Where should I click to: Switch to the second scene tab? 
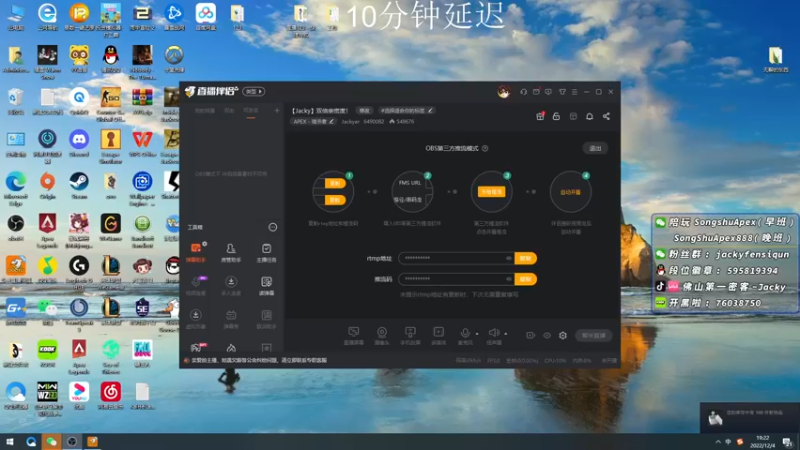(x=229, y=111)
